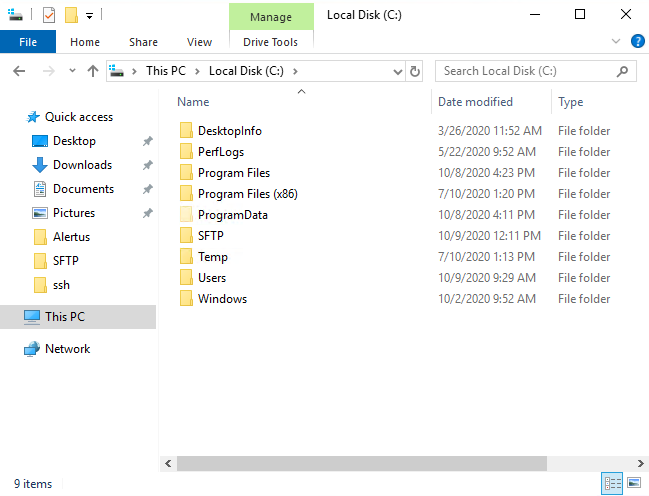Click the Forward navigation arrow
The height and width of the screenshot is (496, 649).
49,71
